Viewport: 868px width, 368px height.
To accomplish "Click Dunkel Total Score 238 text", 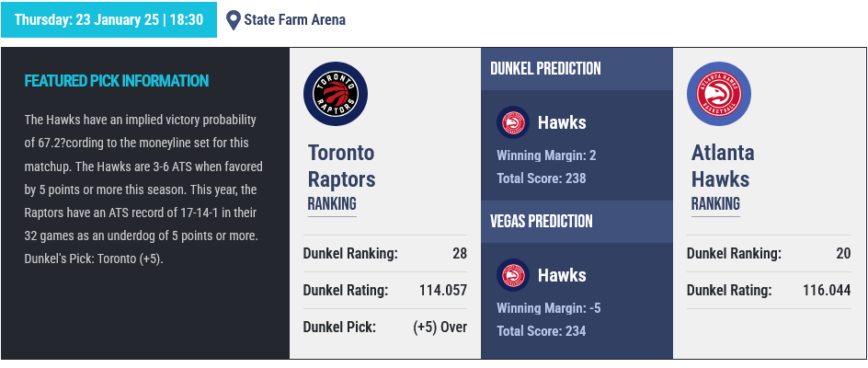I will 542,178.
